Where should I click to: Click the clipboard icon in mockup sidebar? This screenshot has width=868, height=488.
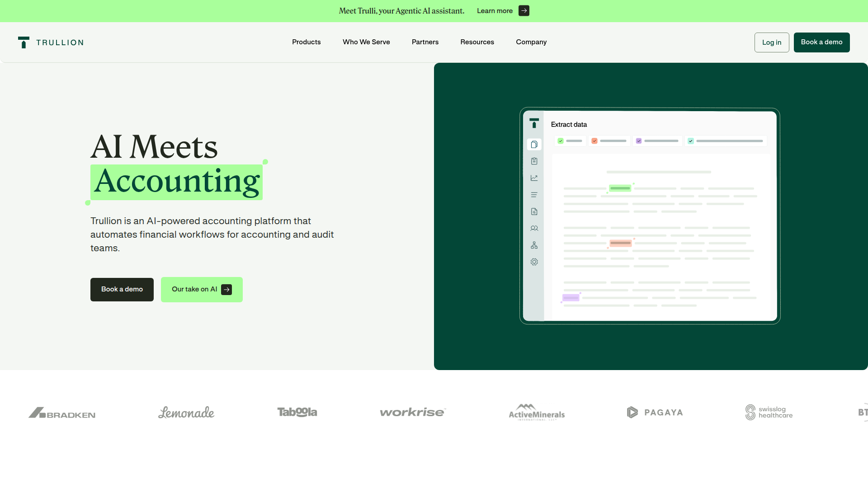[534, 161]
